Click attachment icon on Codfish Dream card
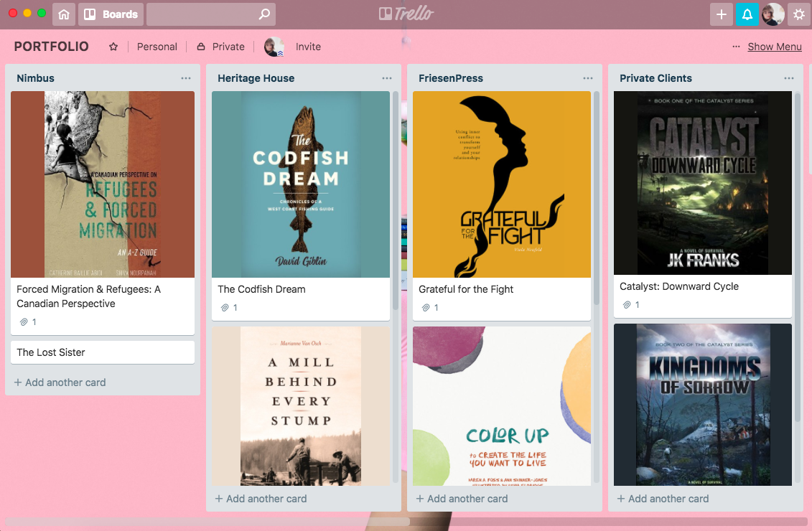 pyautogui.click(x=225, y=307)
